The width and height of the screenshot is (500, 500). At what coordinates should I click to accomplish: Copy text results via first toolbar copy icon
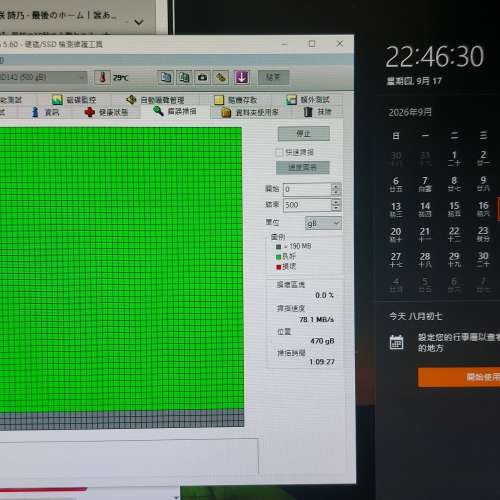[166, 77]
